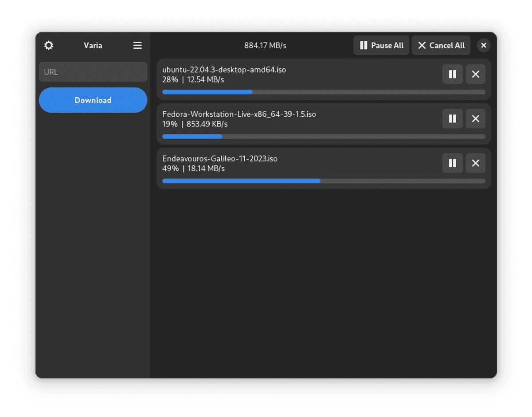Click the Varia title in sidebar header
This screenshot has width=532, height=417.
93,45
